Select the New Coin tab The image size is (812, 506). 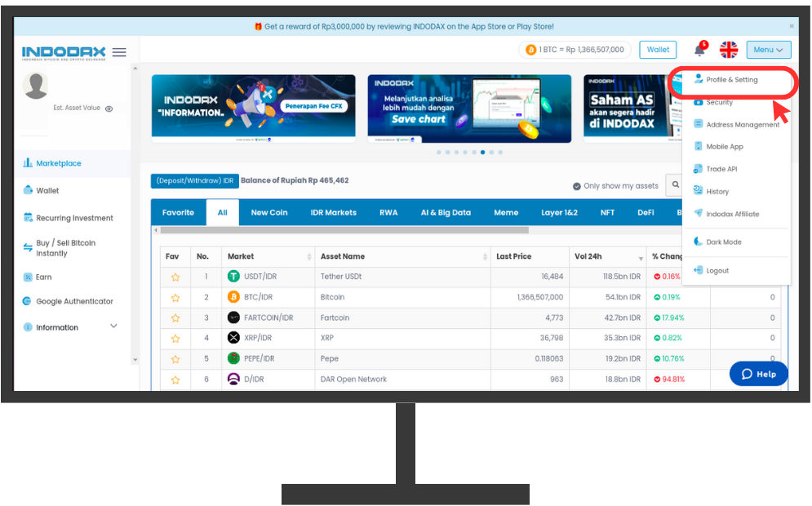coord(269,212)
